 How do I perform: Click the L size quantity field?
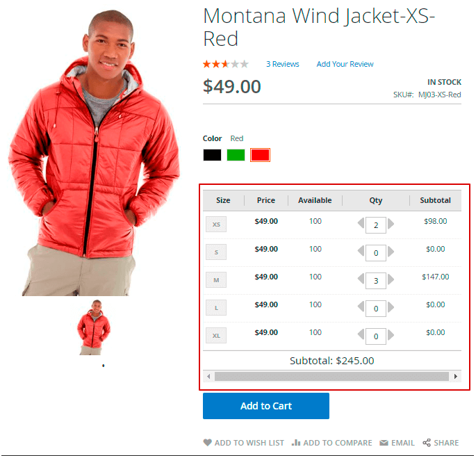[376, 309]
